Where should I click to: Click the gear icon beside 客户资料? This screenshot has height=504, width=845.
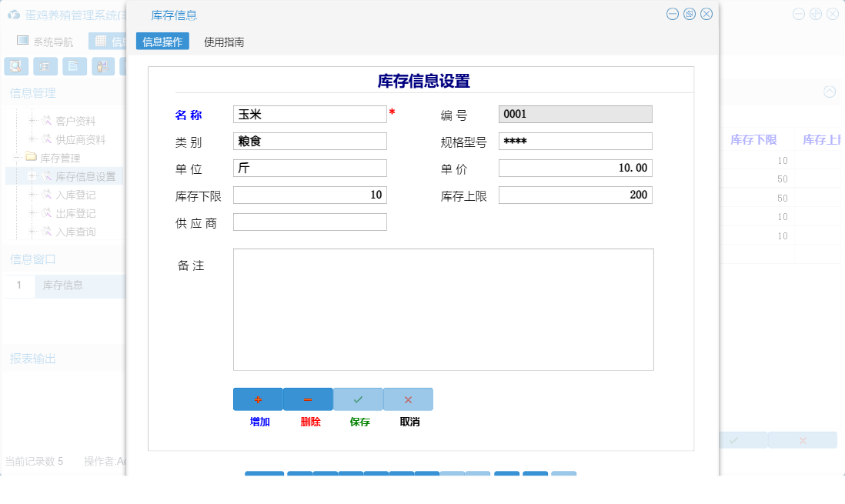45,122
